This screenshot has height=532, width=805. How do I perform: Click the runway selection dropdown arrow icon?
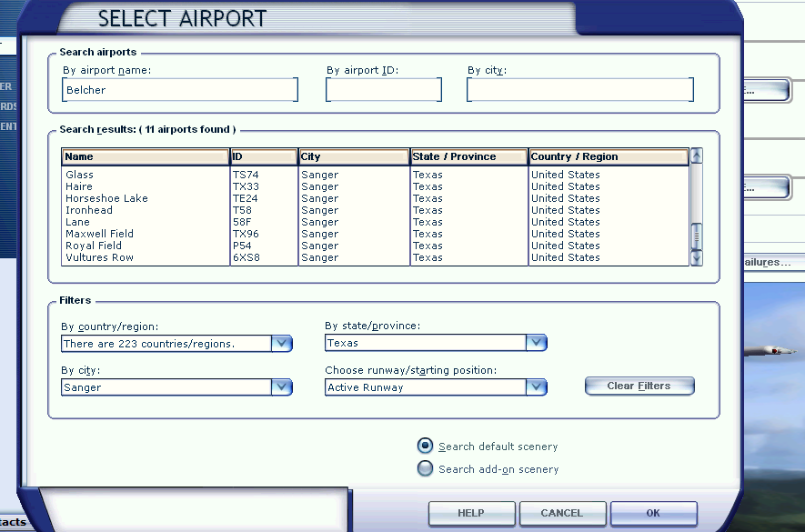click(x=538, y=386)
